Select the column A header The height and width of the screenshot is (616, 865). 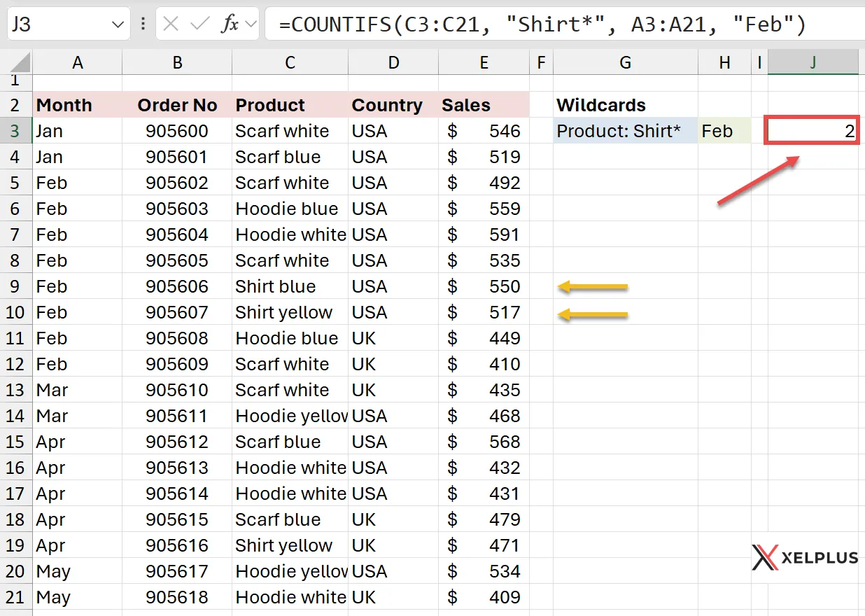point(77,62)
